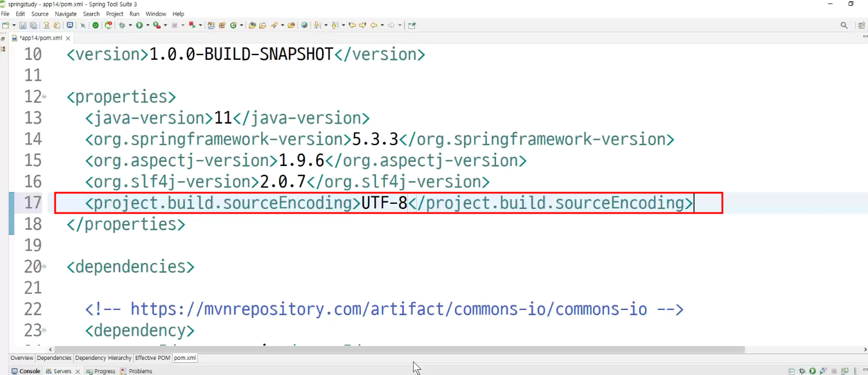868x375 pixels.
Task: Open the File menu
Action: [x=5, y=14]
